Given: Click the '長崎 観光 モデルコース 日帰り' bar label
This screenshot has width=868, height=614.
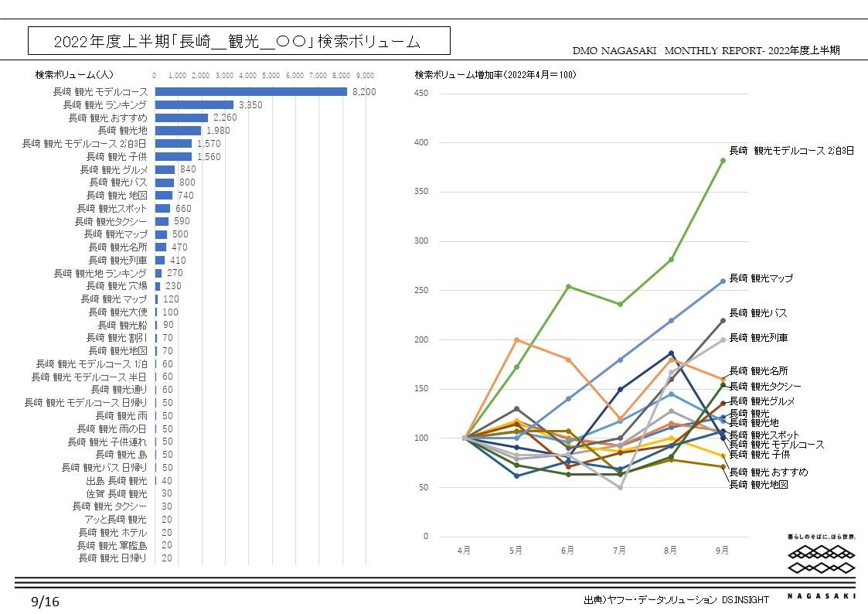Looking at the screenshot, I should point(86,403).
